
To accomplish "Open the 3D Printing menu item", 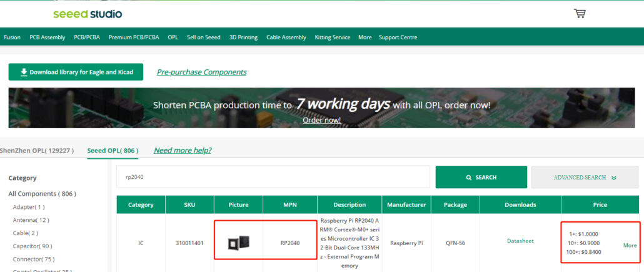I will pyautogui.click(x=243, y=38).
